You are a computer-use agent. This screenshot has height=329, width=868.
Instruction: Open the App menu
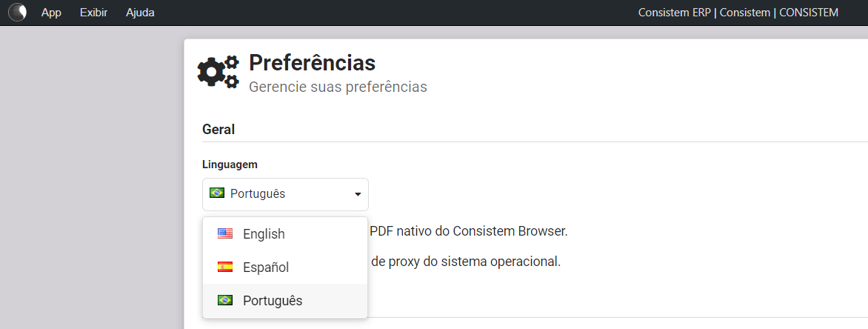[51, 13]
